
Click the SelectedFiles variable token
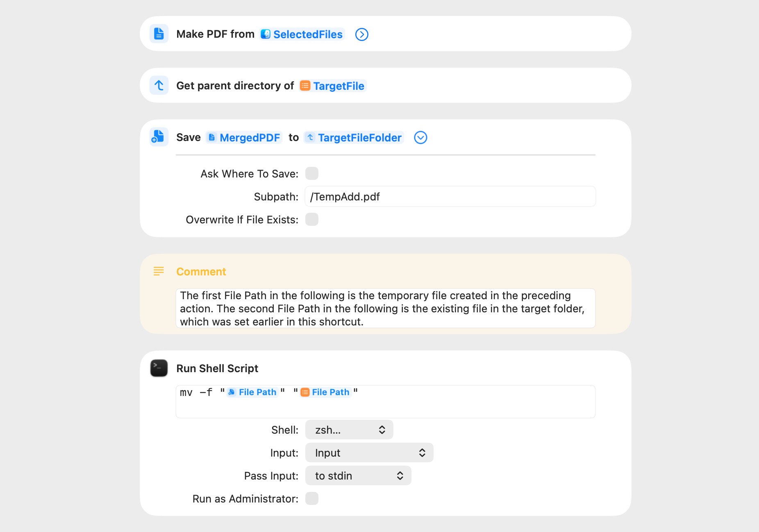(302, 34)
